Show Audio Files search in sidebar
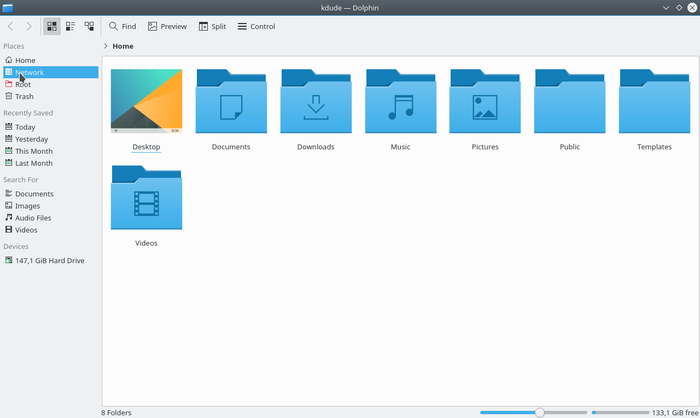This screenshot has height=418, width=700. pos(32,217)
